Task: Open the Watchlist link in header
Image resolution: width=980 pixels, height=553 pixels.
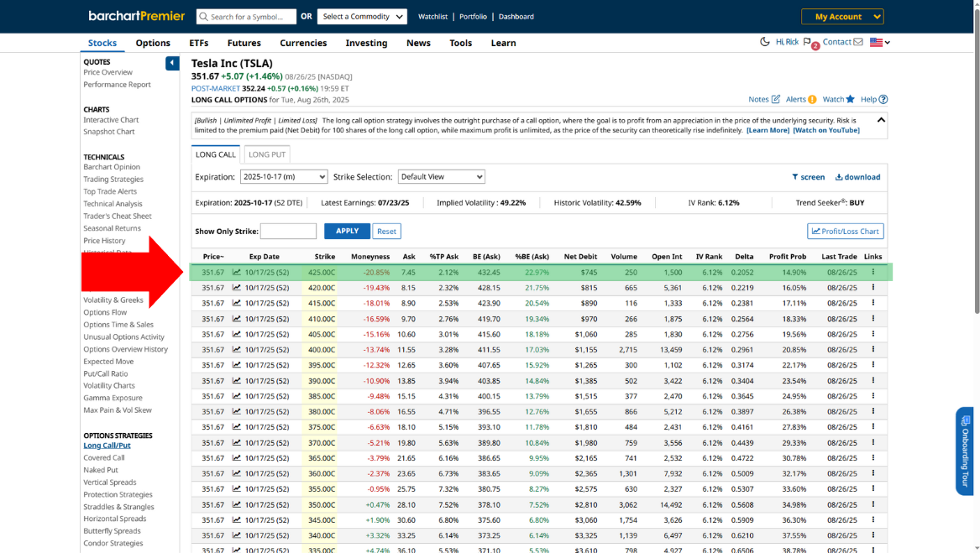Action: pos(432,17)
